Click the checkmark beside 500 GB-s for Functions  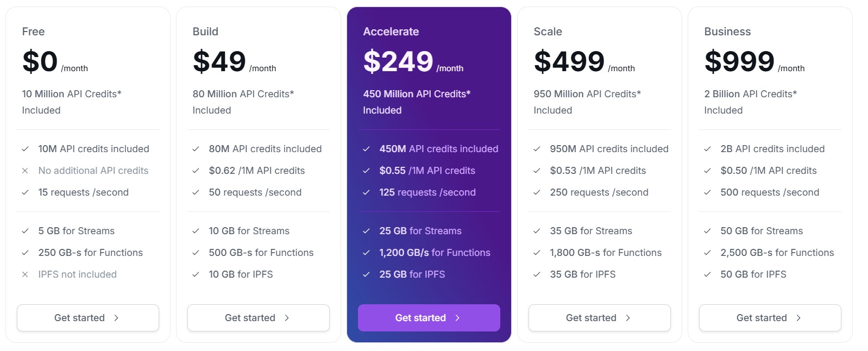coord(196,253)
